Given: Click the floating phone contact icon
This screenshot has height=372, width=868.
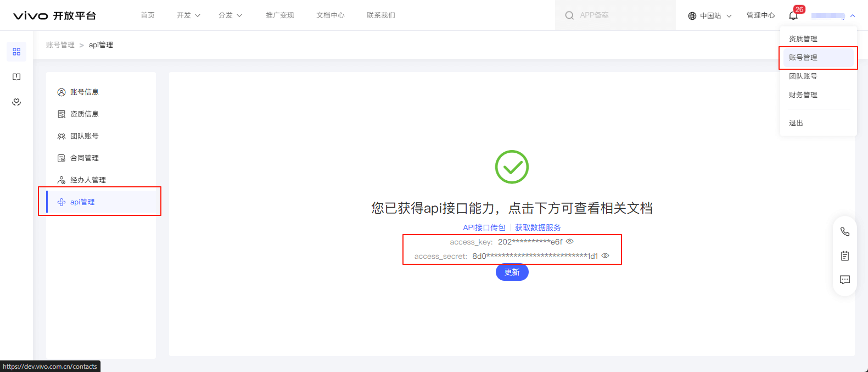Looking at the screenshot, I should coord(844,232).
